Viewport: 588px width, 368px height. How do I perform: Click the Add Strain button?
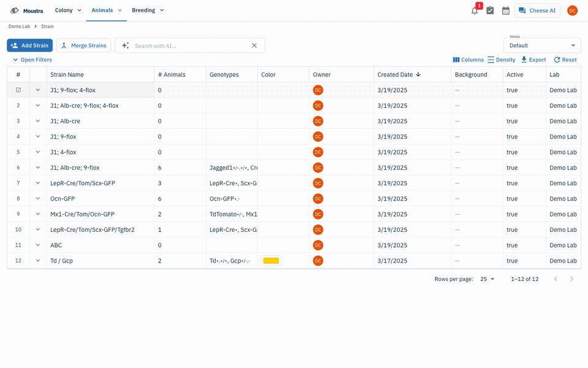pyautogui.click(x=29, y=45)
